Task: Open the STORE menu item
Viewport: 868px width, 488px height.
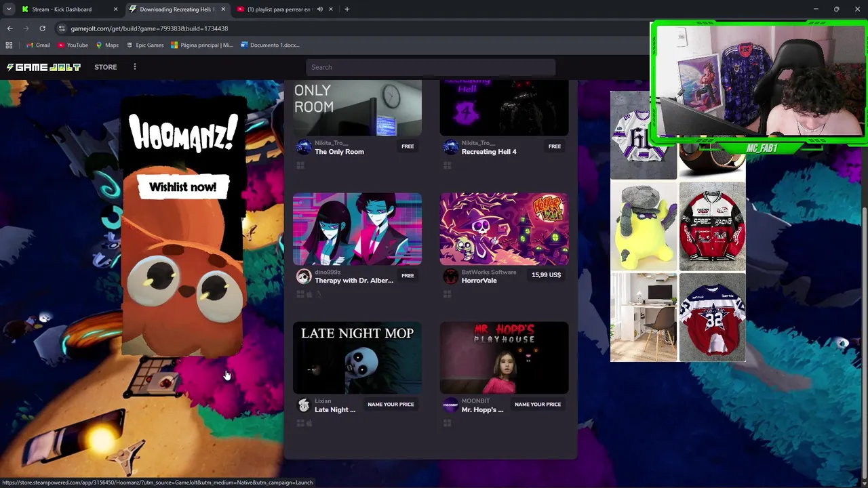Action: point(105,67)
